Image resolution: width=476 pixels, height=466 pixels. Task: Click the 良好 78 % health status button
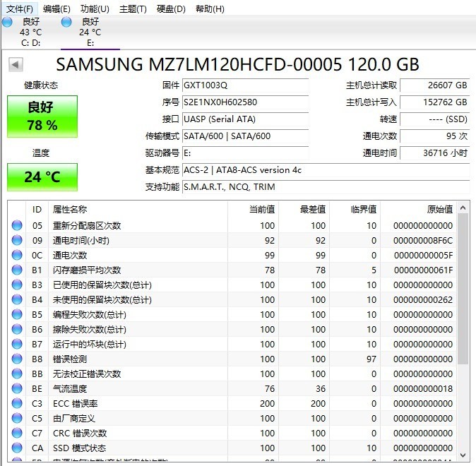[42, 116]
